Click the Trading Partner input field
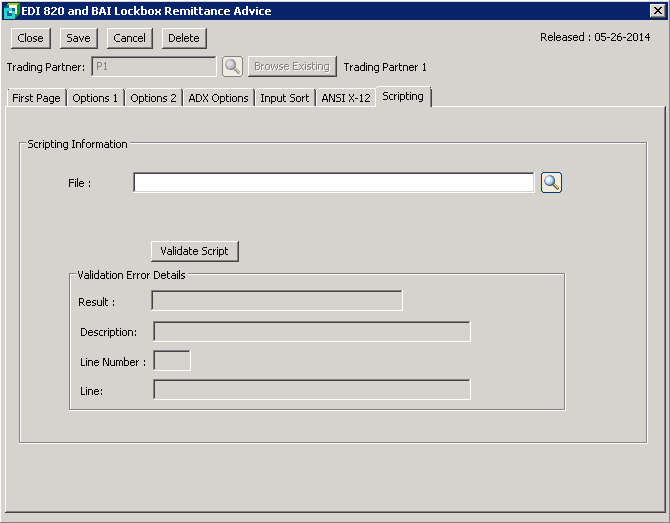Viewport: 670px width, 523px height. pyautogui.click(x=153, y=67)
